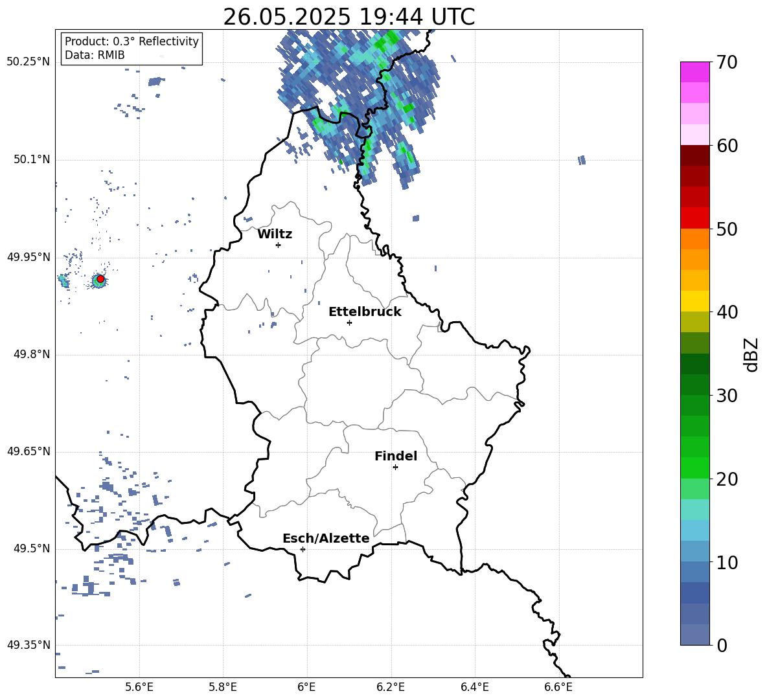This screenshot has height=700, width=767.
Task: Click the cross marker below Findel
Action: [395, 468]
